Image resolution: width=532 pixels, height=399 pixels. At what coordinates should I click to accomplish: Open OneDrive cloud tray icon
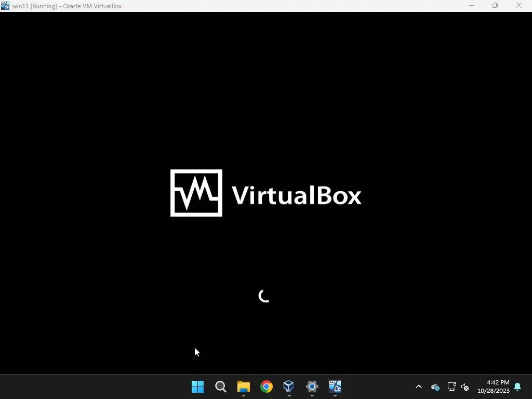(435, 387)
